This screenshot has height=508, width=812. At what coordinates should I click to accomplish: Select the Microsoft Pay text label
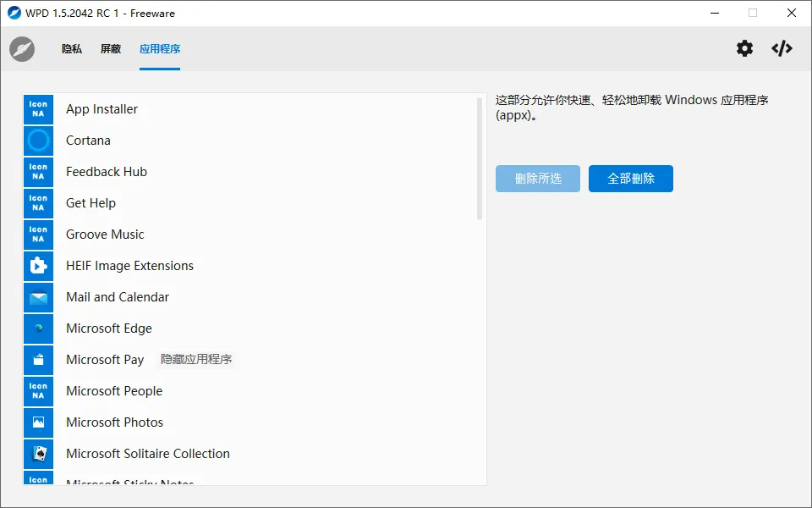coord(105,360)
